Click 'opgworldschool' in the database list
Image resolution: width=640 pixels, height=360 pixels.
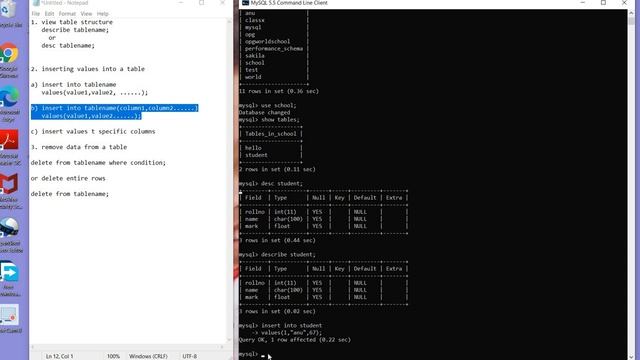pyautogui.click(x=268, y=41)
